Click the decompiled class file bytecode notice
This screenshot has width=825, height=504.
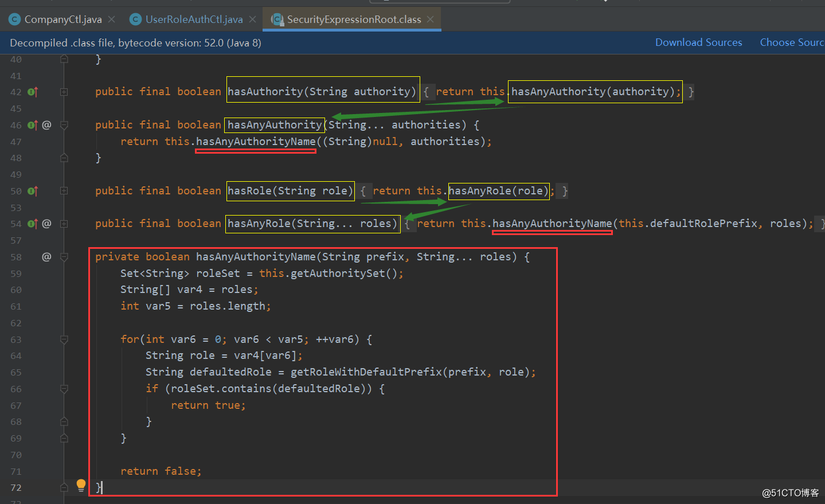tap(136, 43)
